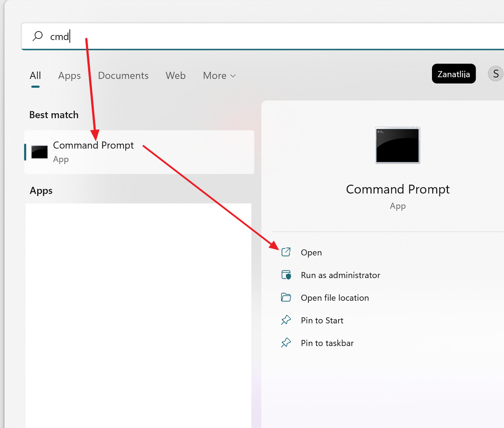
Task: Click the cmd search input field
Action: click(x=262, y=36)
